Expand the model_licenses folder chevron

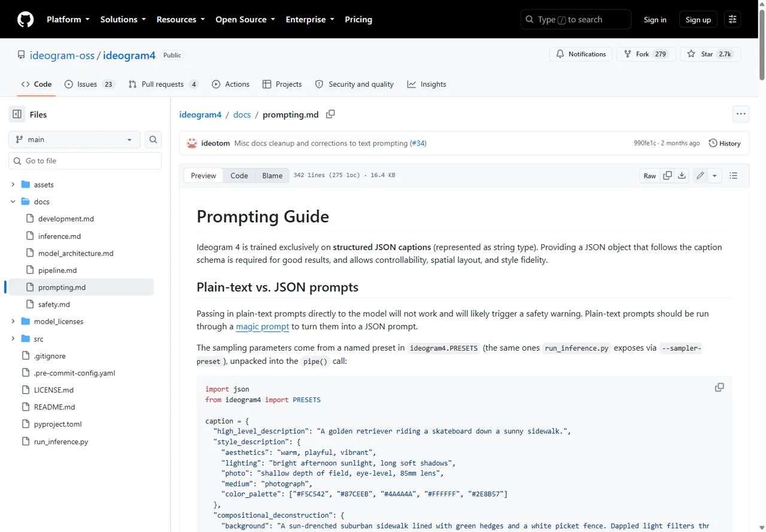coord(13,321)
